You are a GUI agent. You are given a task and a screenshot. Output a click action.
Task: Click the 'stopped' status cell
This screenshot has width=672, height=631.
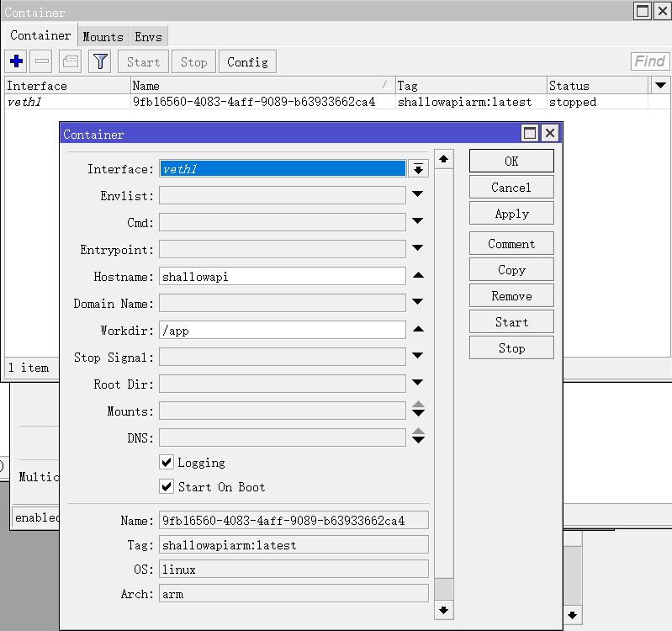pyautogui.click(x=597, y=102)
